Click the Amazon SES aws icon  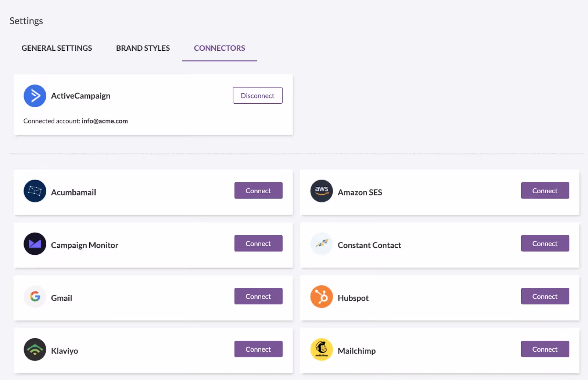[x=322, y=191]
